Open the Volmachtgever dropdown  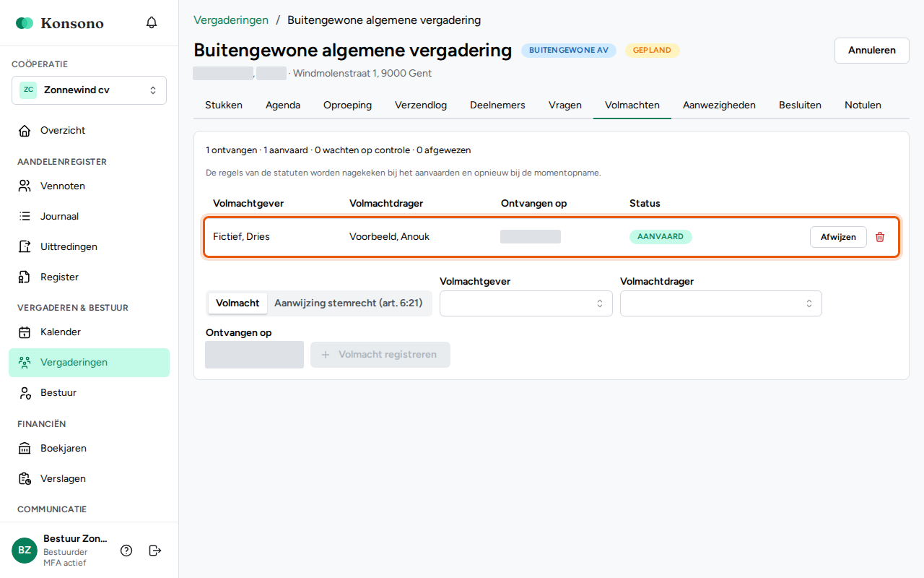[x=526, y=303]
